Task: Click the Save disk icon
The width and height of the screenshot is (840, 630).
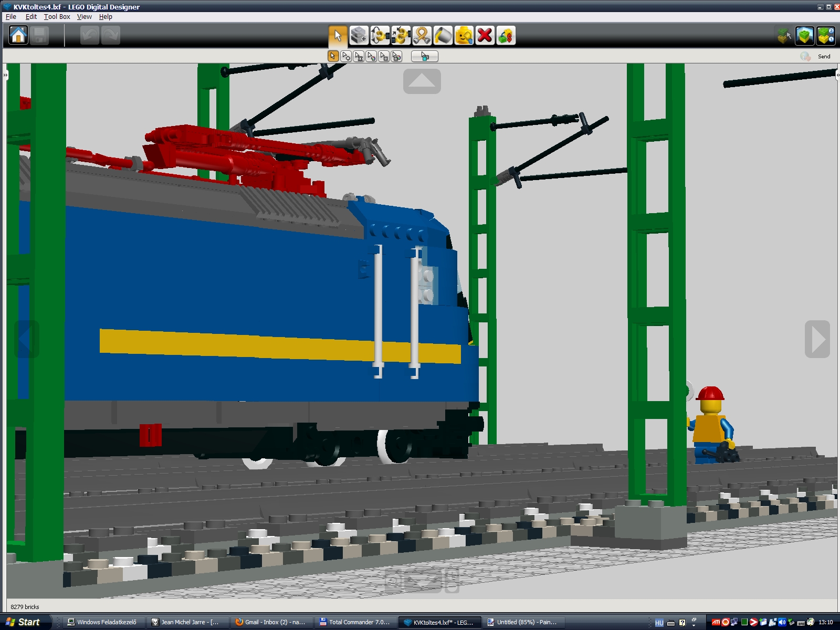Action: (x=39, y=35)
